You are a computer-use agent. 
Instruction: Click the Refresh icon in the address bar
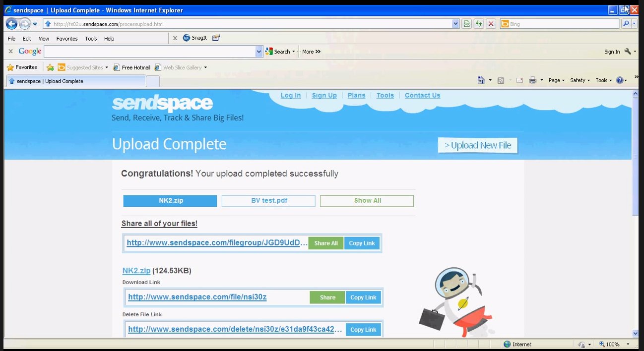pos(479,23)
